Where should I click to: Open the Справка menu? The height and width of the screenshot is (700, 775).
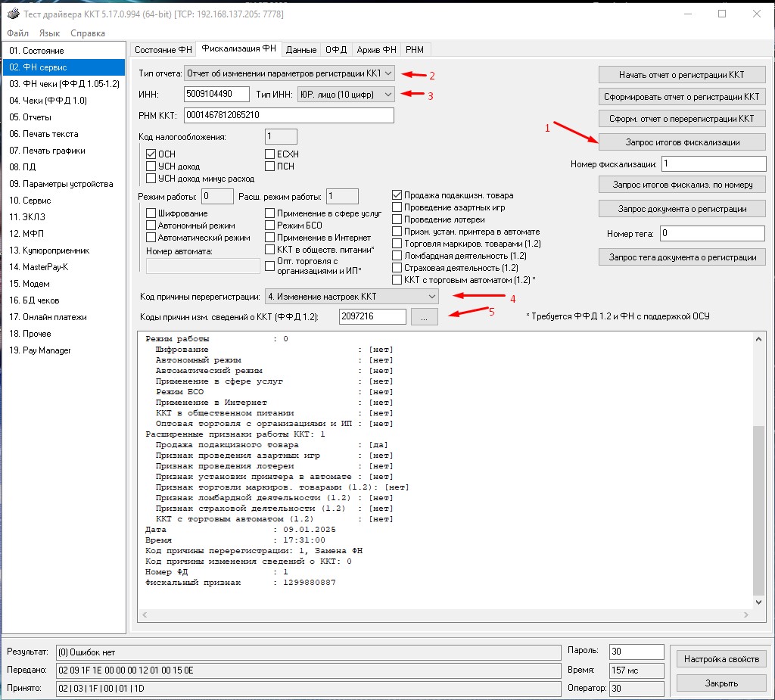pyautogui.click(x=88, y=33)
